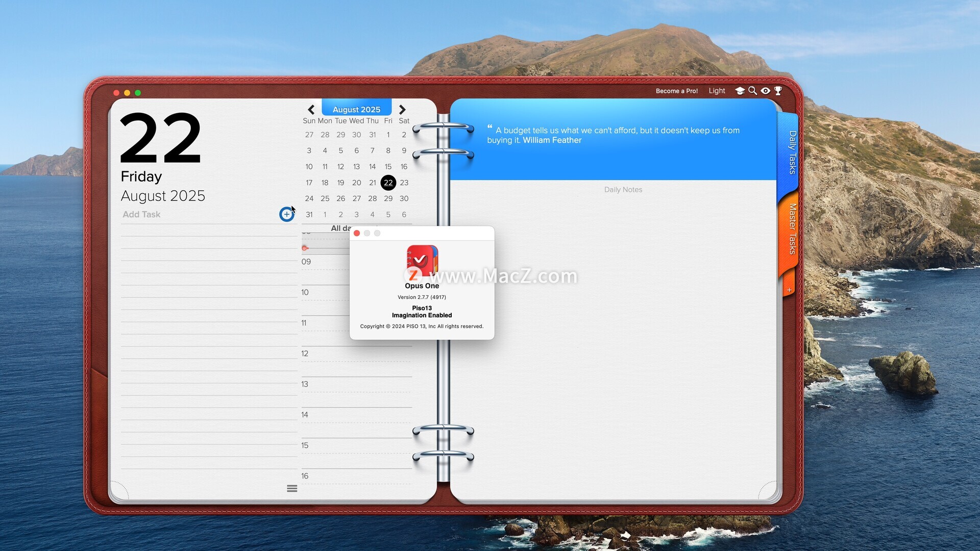The width and height of the screenshot is (980, 551).
Task: Switch to the Master Tasks tab
Action: tap(792, 229)
